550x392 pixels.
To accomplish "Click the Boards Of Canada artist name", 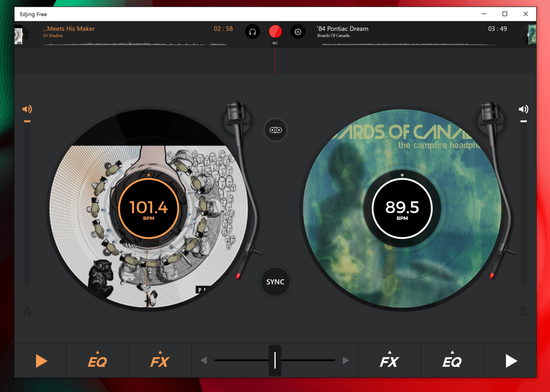I will tap(333, 36).
